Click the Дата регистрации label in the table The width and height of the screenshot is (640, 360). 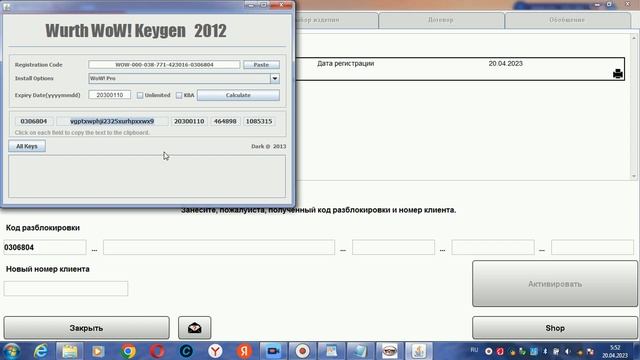(x=346, y=63)
